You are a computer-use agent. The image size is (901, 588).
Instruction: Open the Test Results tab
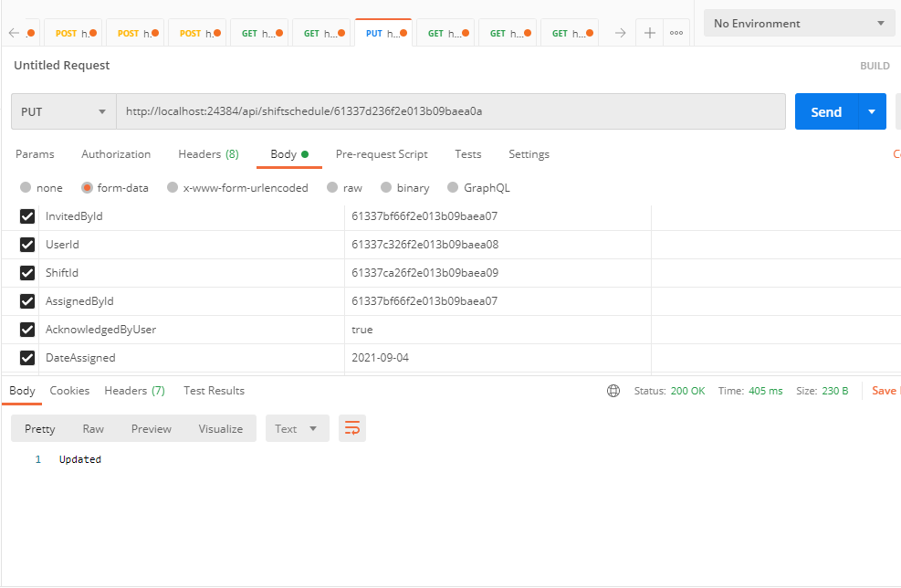pos(214,391)
